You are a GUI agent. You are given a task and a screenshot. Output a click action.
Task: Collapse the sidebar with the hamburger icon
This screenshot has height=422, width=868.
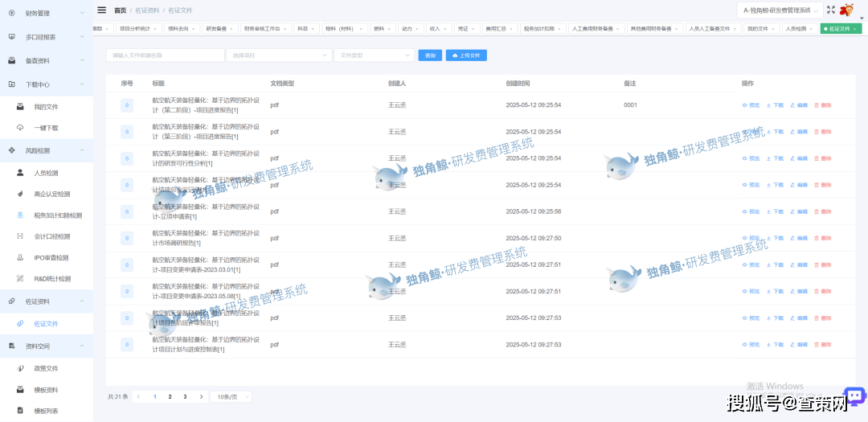pos(101,10)
